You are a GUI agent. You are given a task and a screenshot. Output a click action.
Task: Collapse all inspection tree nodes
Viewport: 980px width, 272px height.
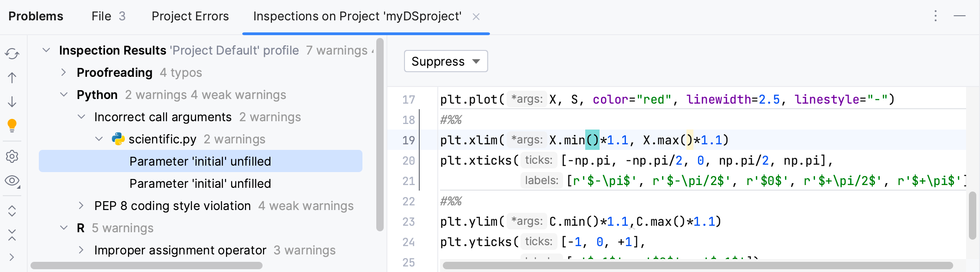(x=12, y=235)
